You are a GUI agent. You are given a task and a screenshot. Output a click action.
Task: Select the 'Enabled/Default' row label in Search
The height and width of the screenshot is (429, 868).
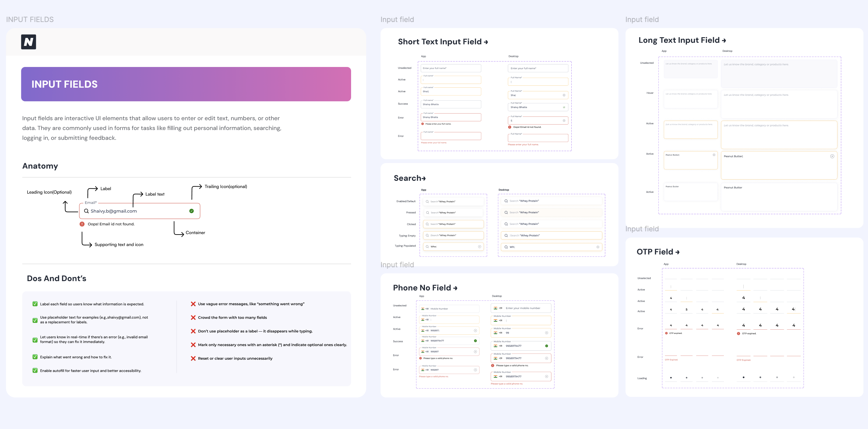click(406, 201)
